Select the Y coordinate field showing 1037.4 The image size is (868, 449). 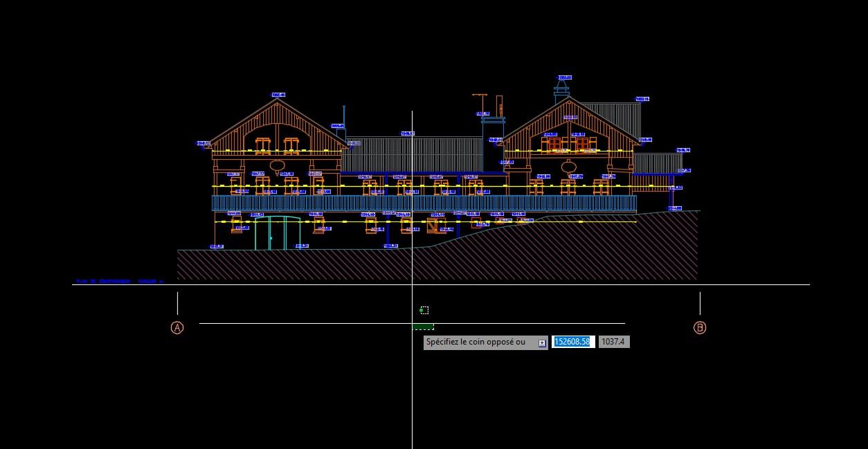614,342
